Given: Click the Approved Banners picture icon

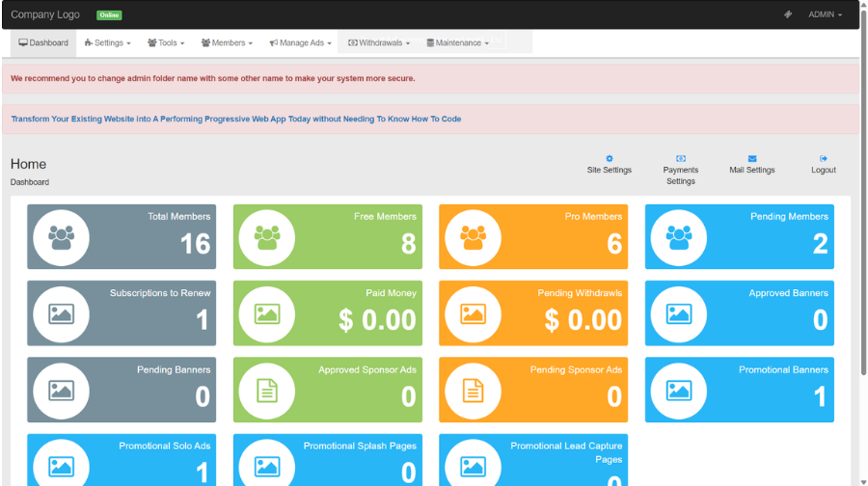Looking at the screenshot, I should click(x=679, y=313).
